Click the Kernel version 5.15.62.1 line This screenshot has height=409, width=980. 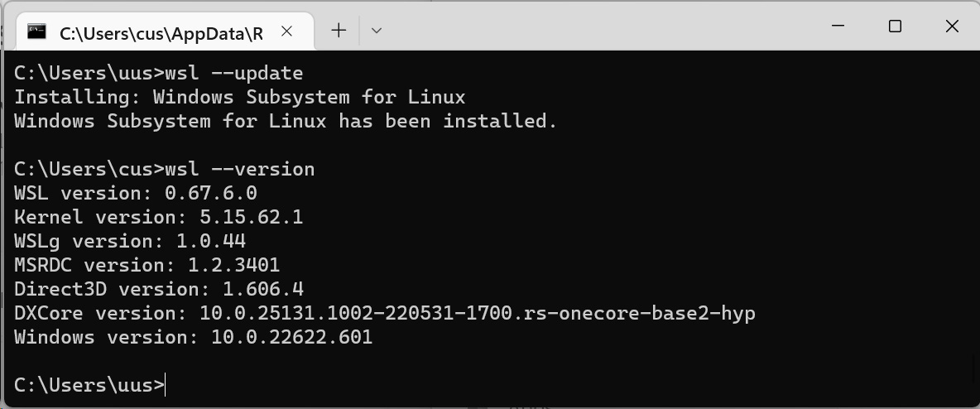(x=159, y=217)
